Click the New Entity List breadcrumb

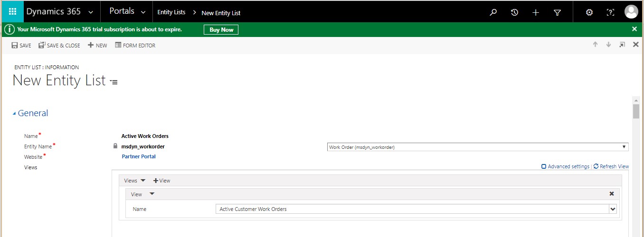pyautogui.click(x=221, y=13)
